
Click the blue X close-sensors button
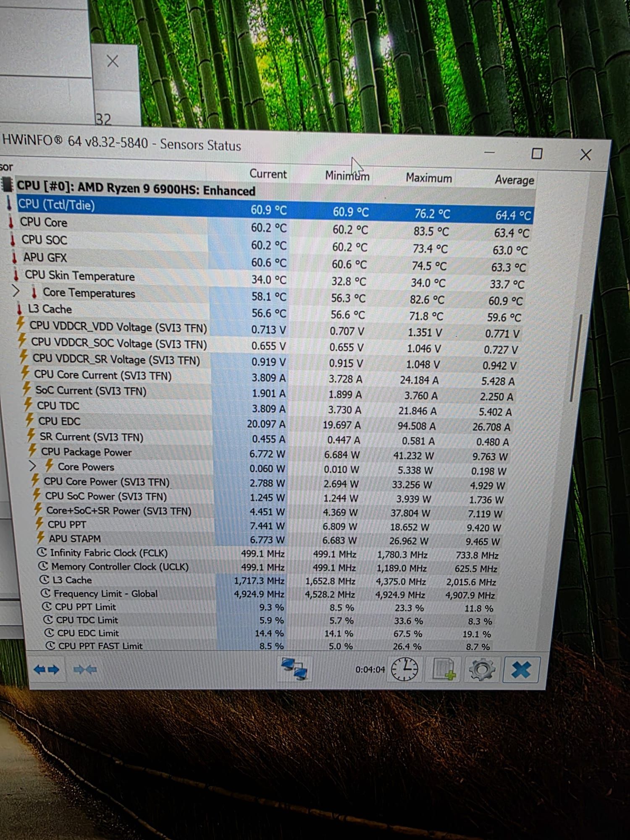[521, 670]
